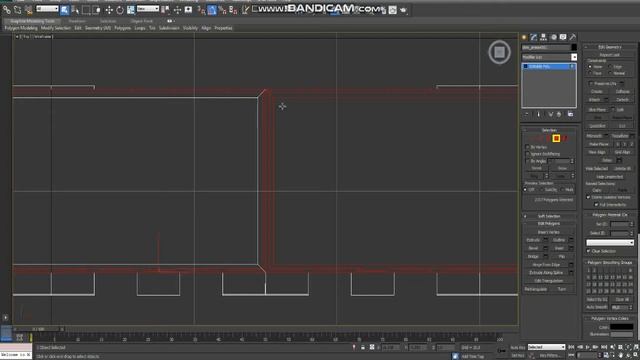Select the Face constraint radio button
640x360 pixels.
pyautogui.click(x=590, y=73)
